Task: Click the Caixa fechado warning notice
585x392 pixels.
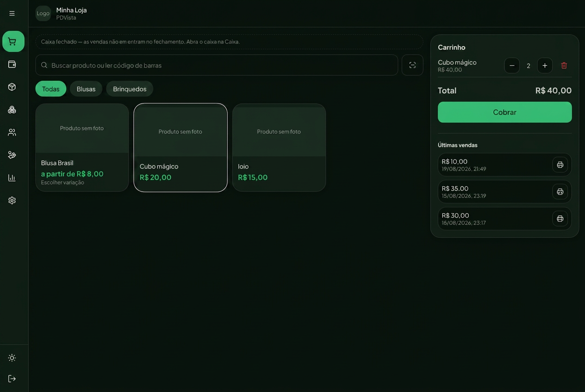Action: [x=230, y=42]
